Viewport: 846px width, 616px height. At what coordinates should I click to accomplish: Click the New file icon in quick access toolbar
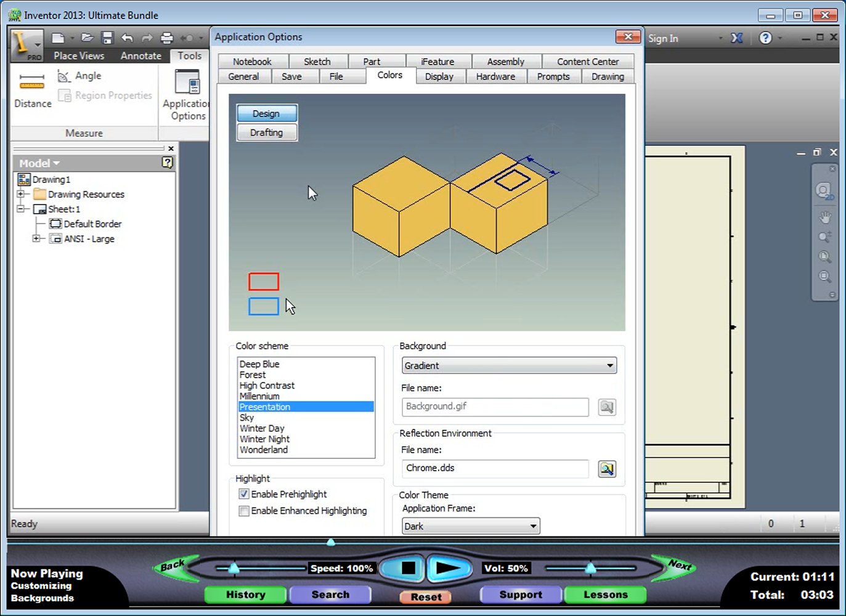[58, 38]
